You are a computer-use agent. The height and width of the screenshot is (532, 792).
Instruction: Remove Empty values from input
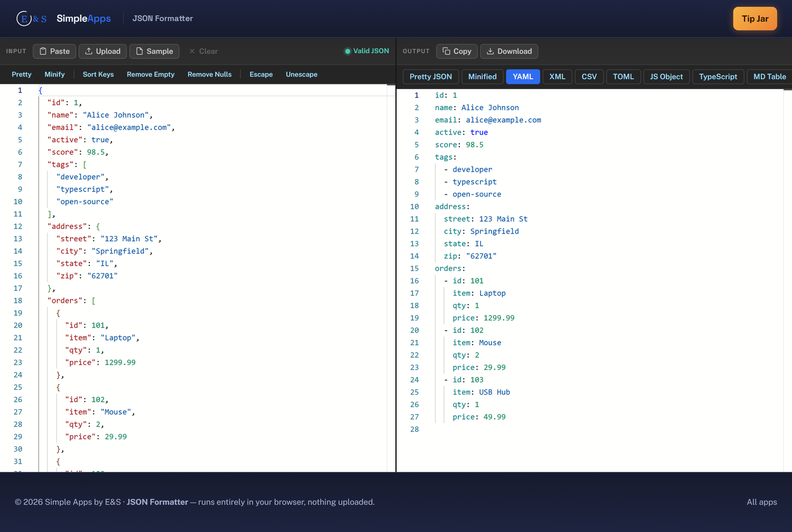pyautogui.click(x=150, y=74)
